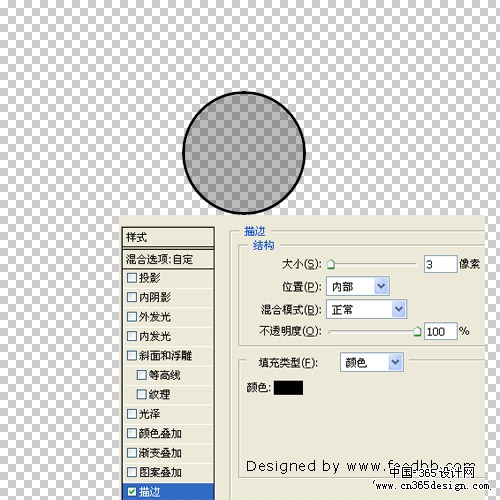Image resolution: width=500 pixels, height=500 pixels.
Task: Uncheck the 描边 (Stroke) checkbox
Action: (132, 492)
